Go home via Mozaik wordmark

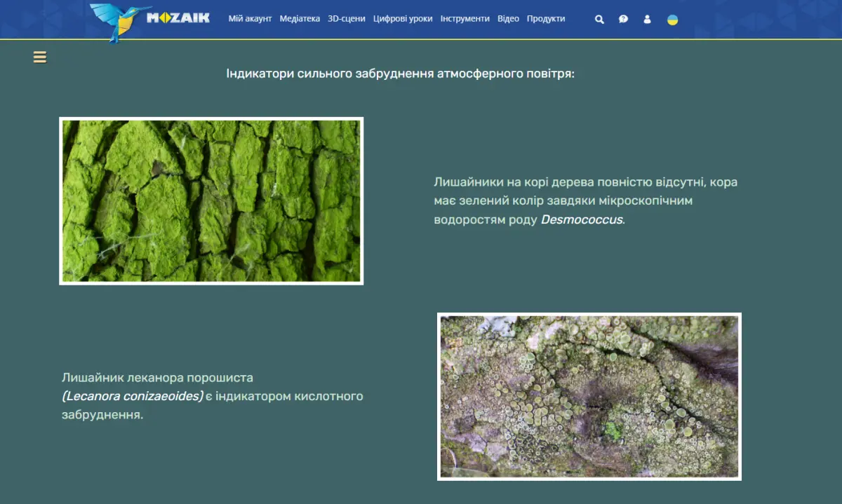pyautogui.click(x=178, y=18)
